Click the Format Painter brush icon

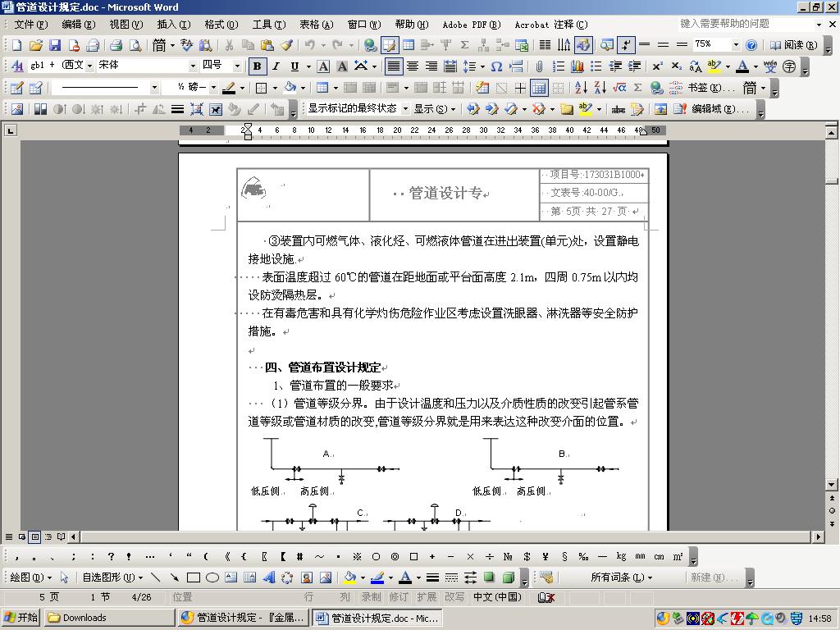286,46
